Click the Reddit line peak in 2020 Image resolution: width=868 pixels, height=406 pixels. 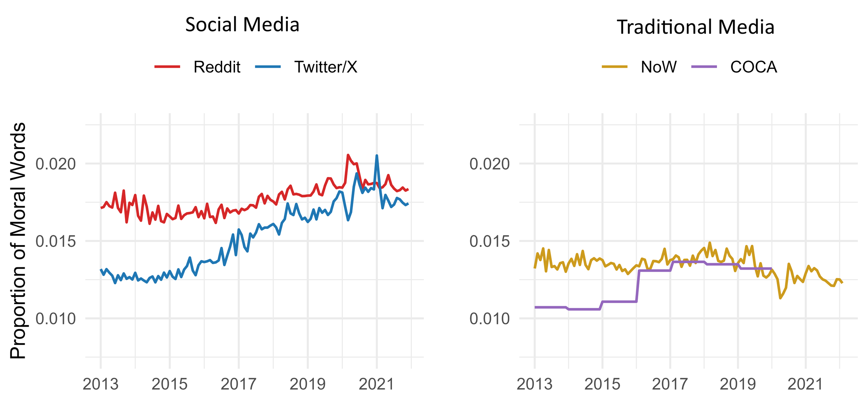(348, 155)
